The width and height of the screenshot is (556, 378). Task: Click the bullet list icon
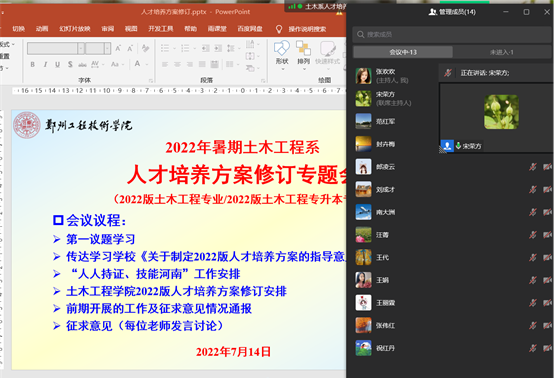click(165, 48)
